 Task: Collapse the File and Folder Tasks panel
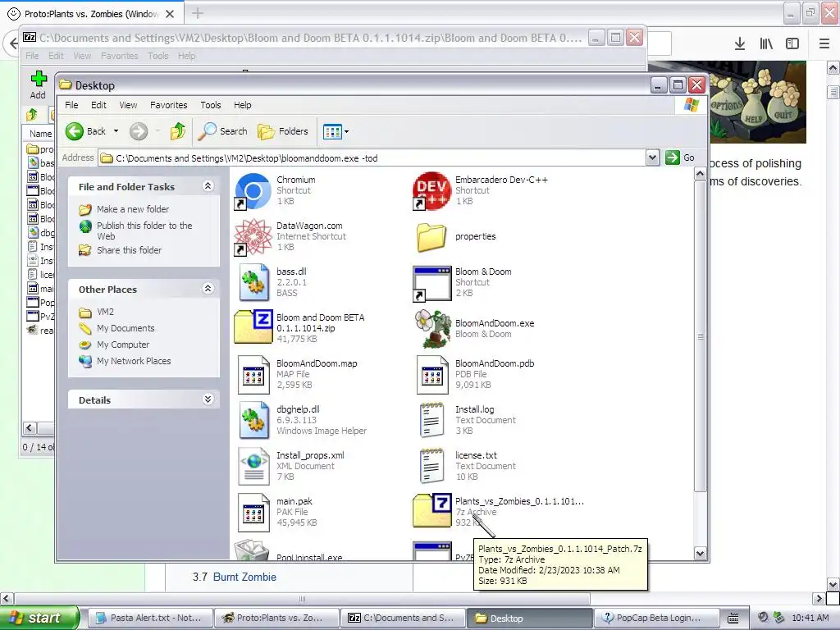208,186
